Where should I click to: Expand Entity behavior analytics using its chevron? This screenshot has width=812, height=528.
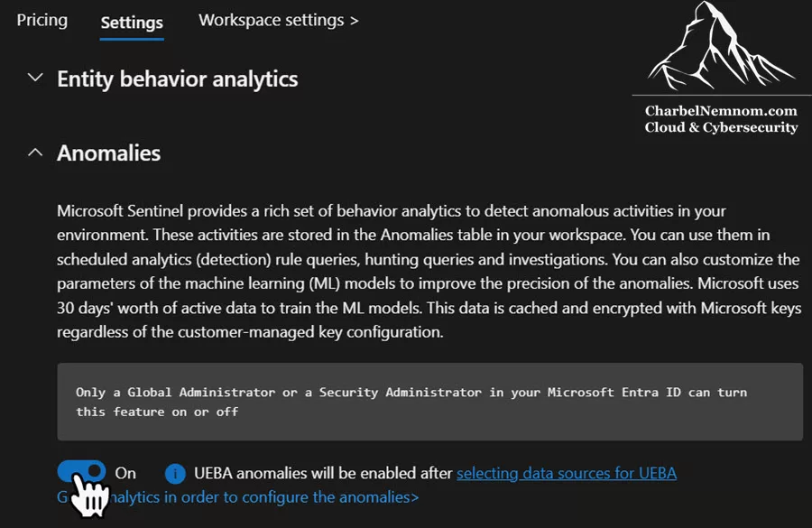(x=35, y=79)
